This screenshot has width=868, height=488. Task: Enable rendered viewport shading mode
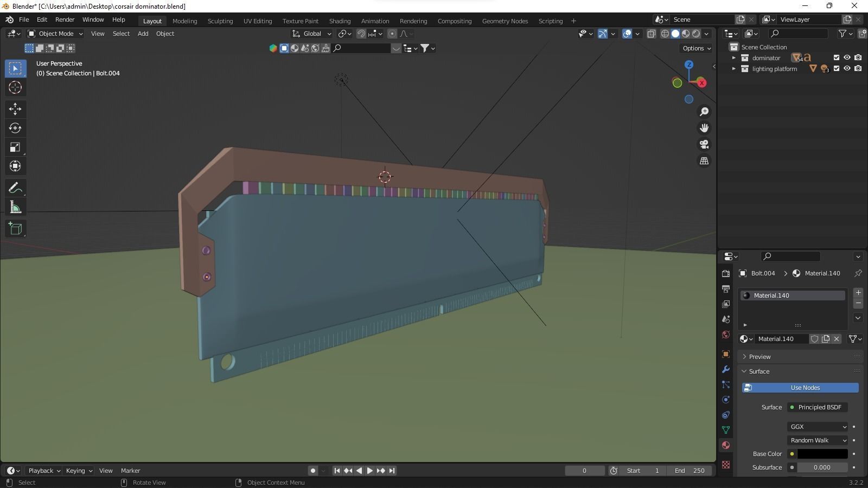coord(696,34)
